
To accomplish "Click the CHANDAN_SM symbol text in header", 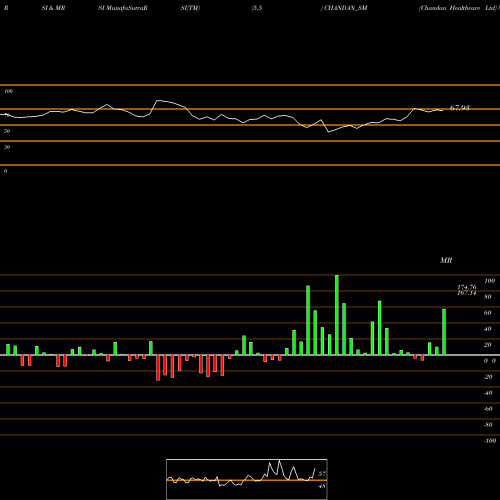I will click(x=346, y=8).
